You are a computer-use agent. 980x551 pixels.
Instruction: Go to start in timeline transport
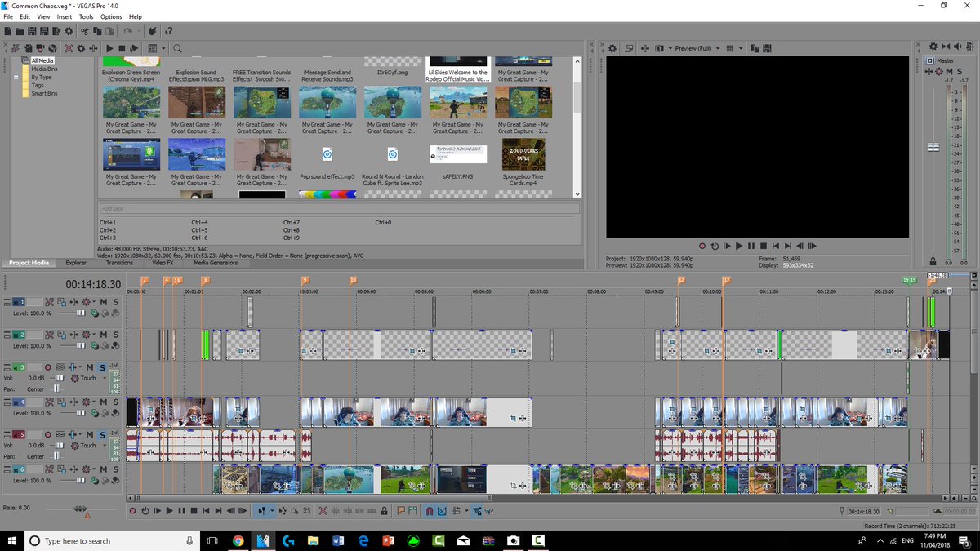[x=206, y=511]
